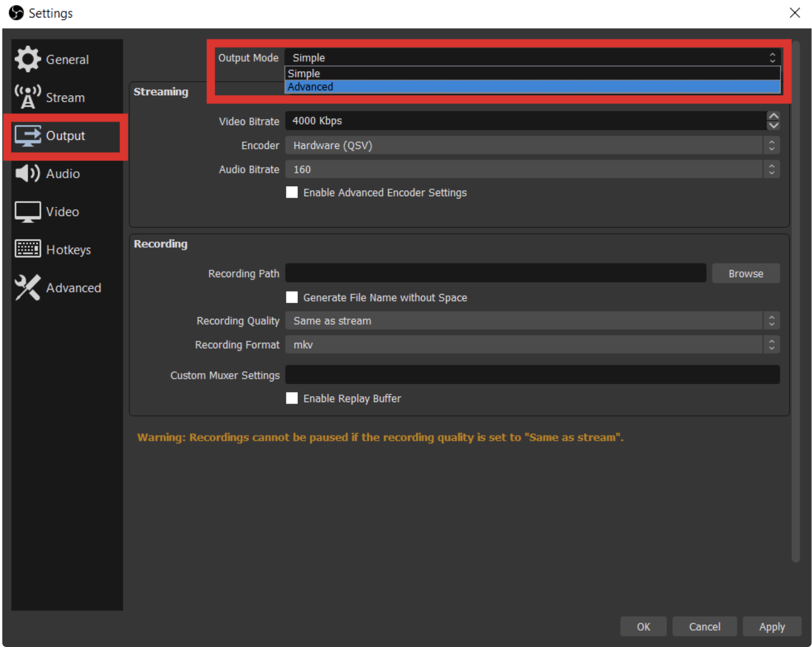The height and width of the screenshot is (647, 812).
Task: Click the General gear icon
Action: point(28,59)
